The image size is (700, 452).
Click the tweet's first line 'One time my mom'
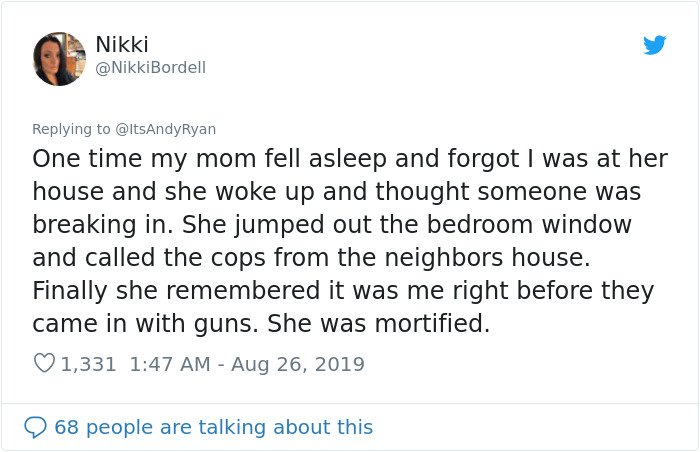click(x=144, y=159)
